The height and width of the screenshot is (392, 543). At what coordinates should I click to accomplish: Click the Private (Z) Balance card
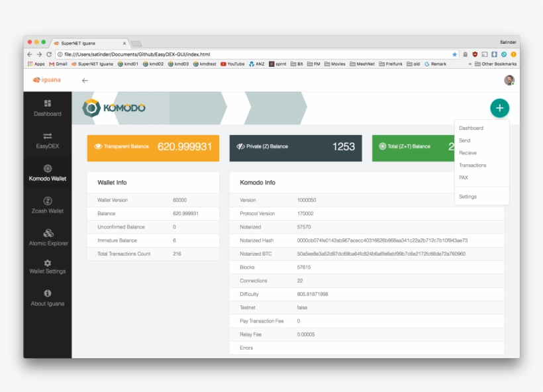point(295,148)
